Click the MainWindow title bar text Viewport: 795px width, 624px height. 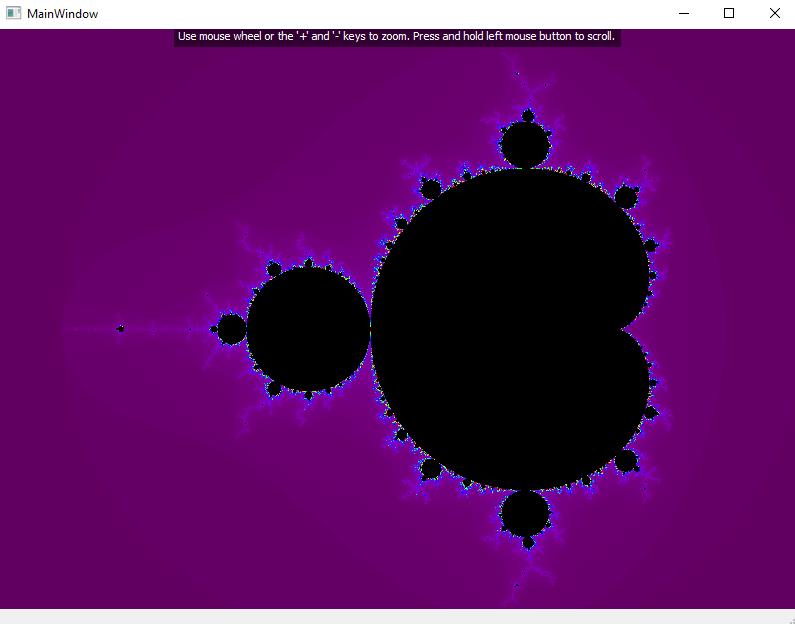click(62, 14)
